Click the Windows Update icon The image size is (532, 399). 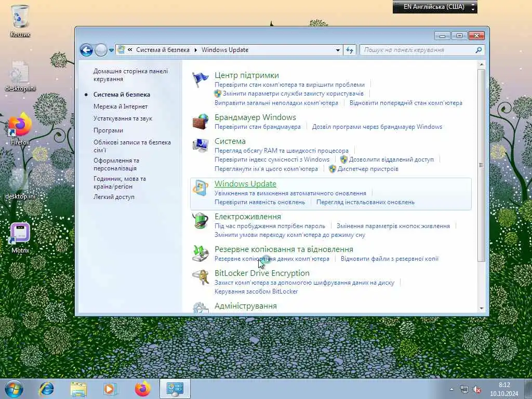[200, 188]
